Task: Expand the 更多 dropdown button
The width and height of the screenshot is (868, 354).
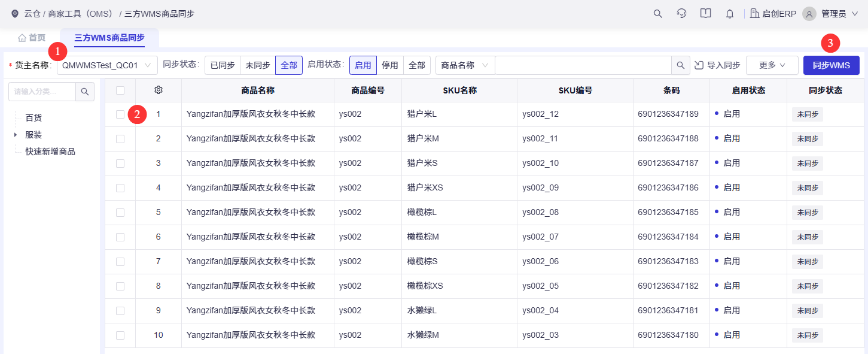Action: coord(772,65)
